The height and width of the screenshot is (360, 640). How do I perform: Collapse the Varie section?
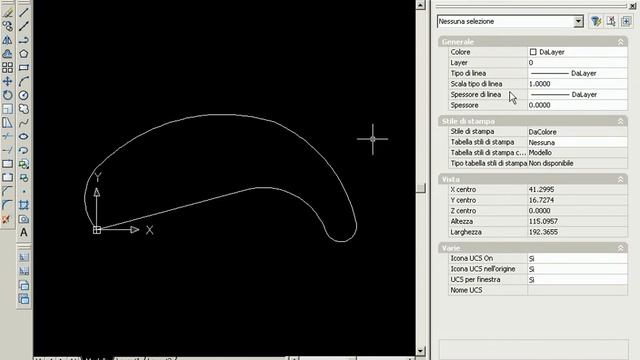pos(620,248)
